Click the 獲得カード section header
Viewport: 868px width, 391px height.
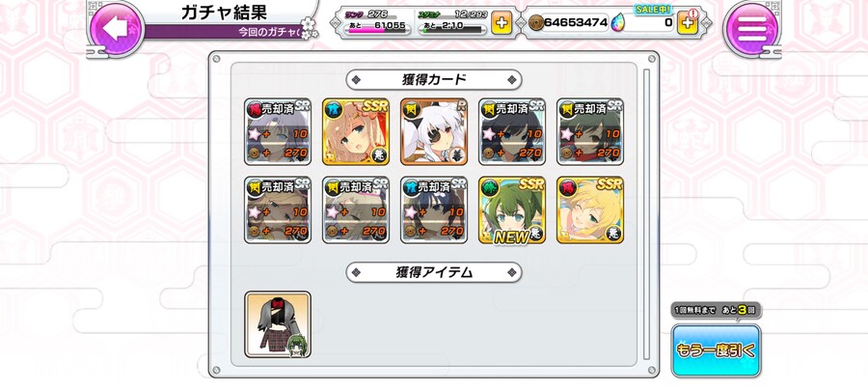pyautogui.click(x=434, y=80)
